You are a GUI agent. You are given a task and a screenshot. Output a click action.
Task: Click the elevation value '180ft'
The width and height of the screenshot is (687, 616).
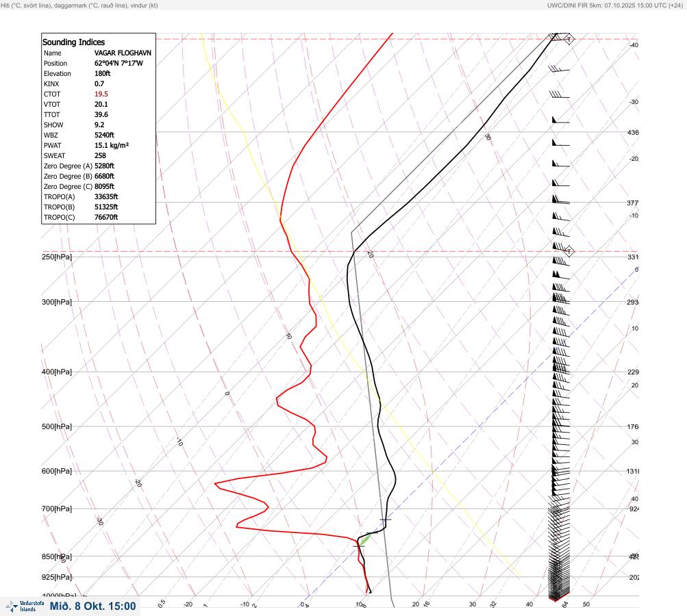[103, 73]
